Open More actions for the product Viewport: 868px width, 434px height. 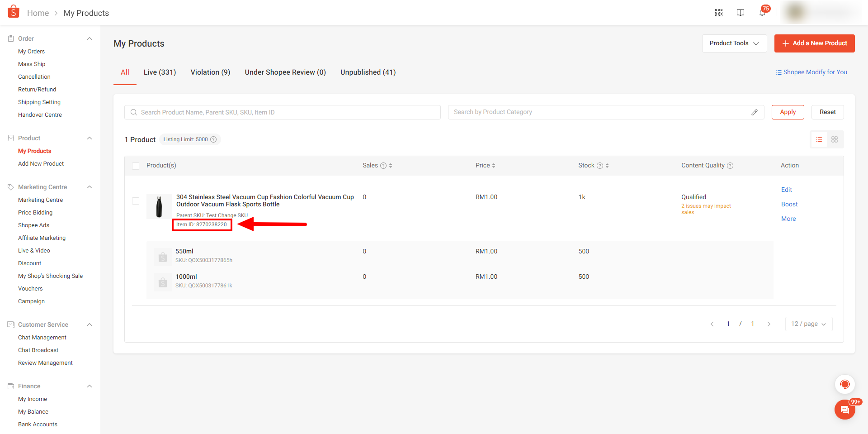(788, 219)
